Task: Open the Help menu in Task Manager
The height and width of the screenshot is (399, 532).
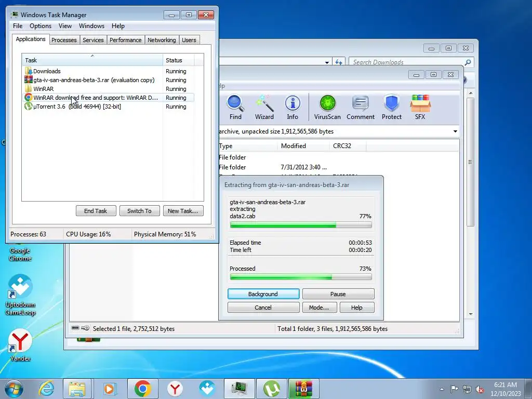Action: 118,26
